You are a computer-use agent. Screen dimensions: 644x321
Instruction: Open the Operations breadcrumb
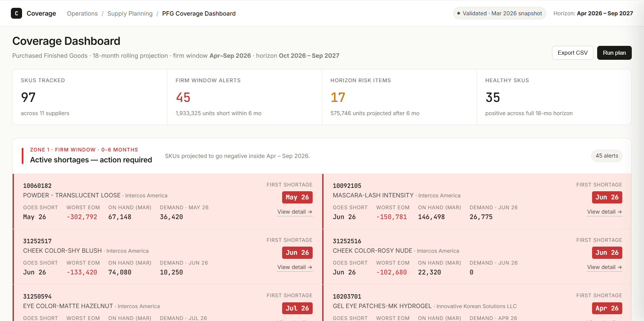[x=82, y=14]
